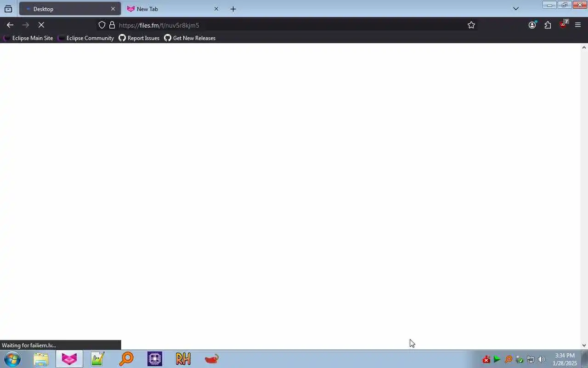This screenshot has width=588, height=368.
Task: Go back to the previous page
Action: point(10,25)
